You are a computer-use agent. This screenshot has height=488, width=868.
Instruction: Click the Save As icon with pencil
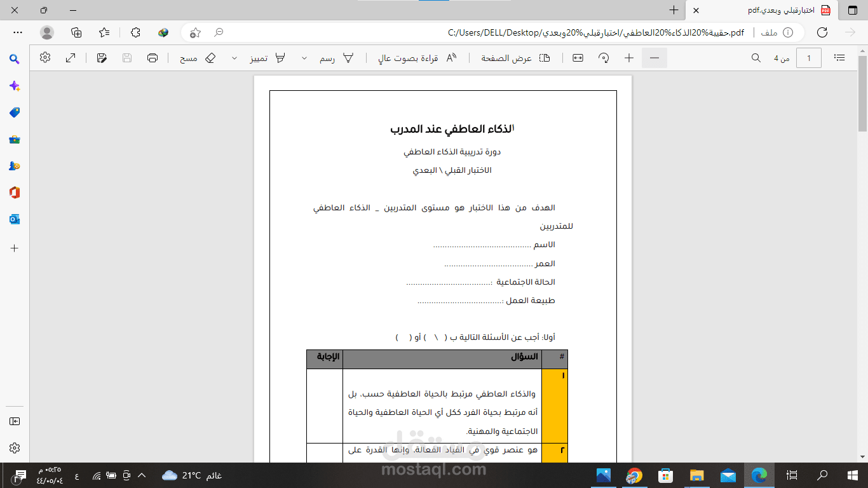click(x=102, y=58)
